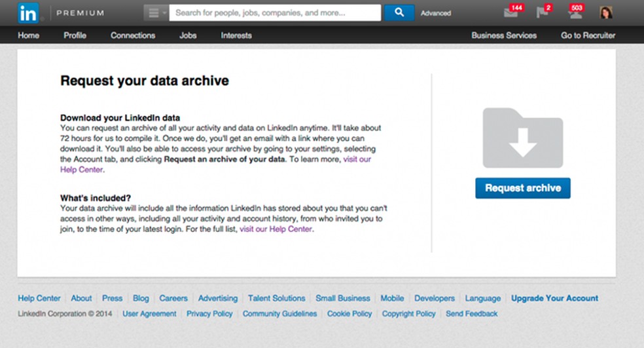Open Talent Solutions footer link
Image resolution: width=644 pixels, height=348 pixels.
pos(276,298)
